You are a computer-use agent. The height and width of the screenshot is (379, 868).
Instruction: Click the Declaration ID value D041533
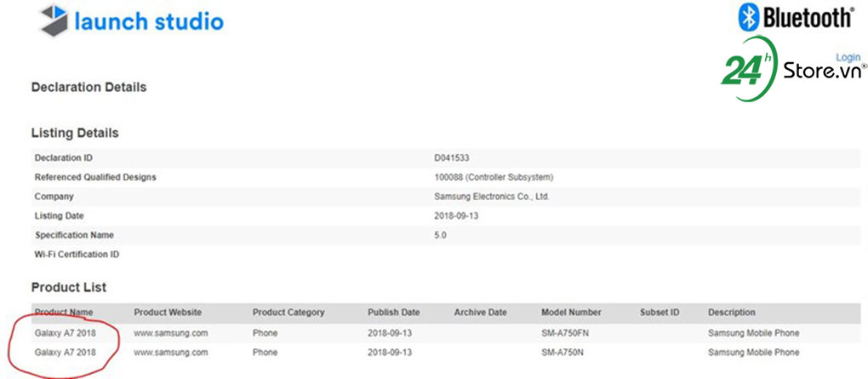point(452,158)
